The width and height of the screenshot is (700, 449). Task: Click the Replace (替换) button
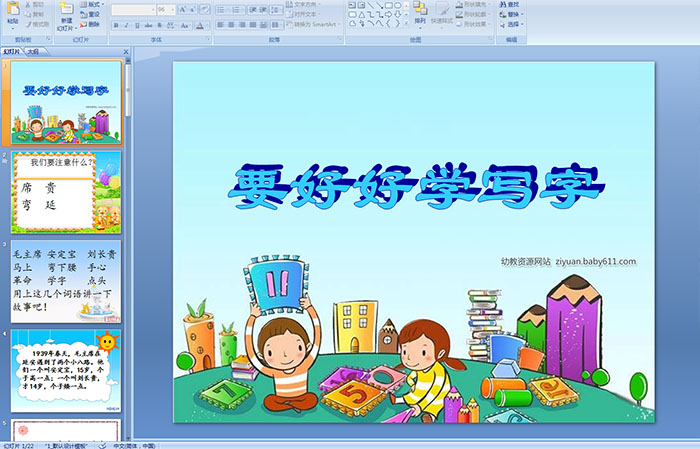[513, 14]
